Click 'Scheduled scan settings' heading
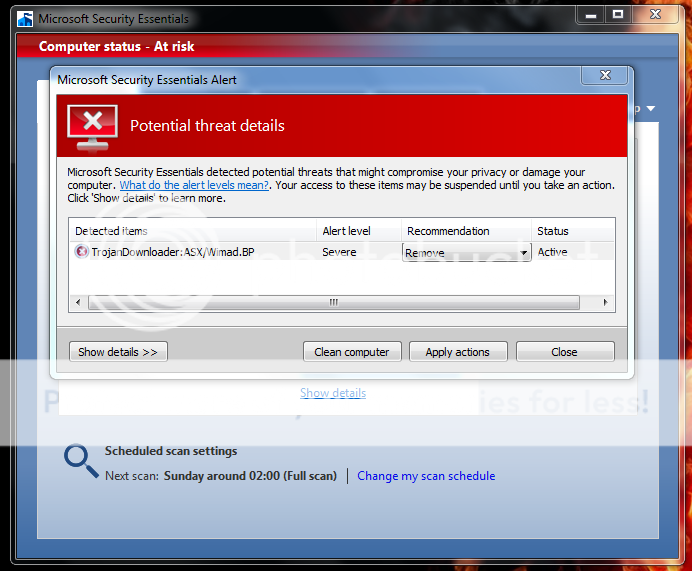 171,451
